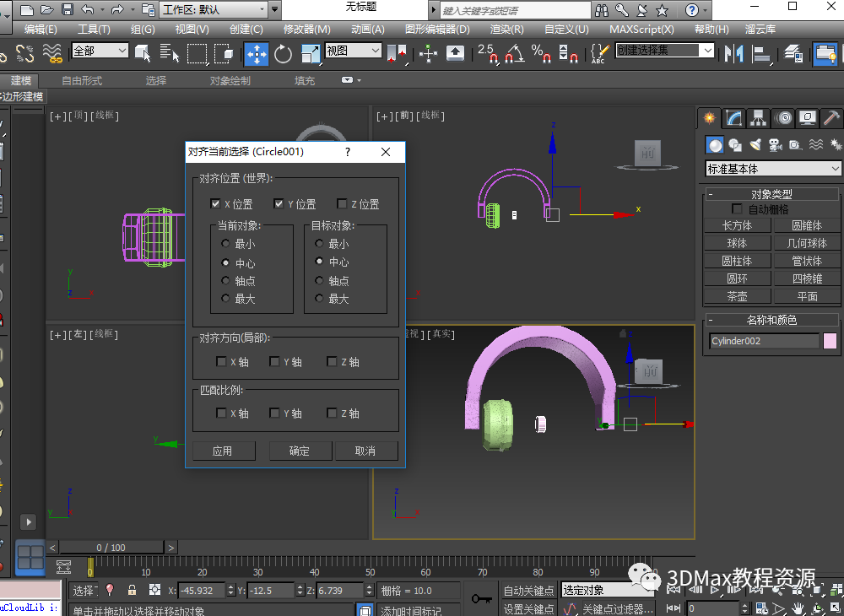Click the Mirror tool icon
Image resolution: width=844 pixels, height=616 pixels.
pyautogui.click(x=734, y=54)
